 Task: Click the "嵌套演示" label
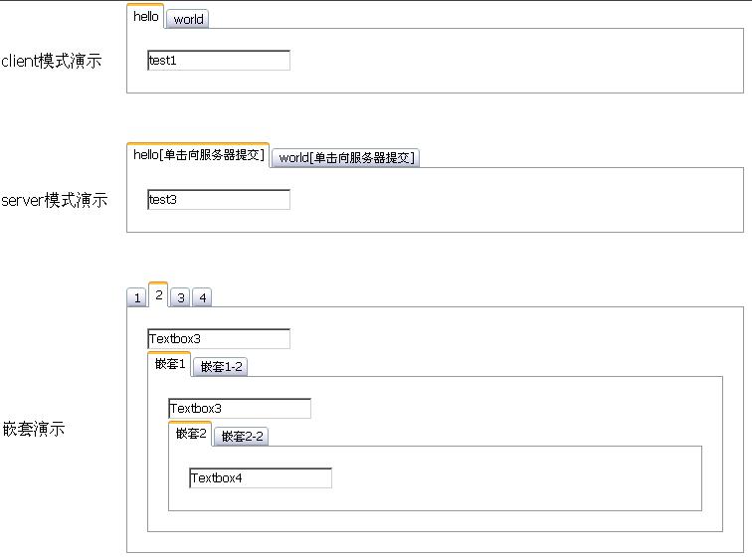[33, 429]
